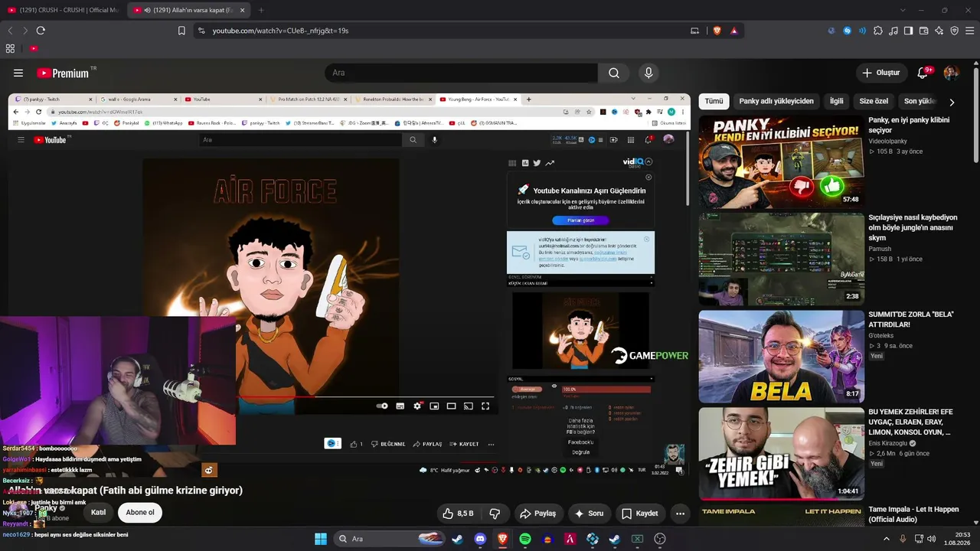Focus the YouTube Ara search field
Screen dimensions: 980x551
pos(462,73)
